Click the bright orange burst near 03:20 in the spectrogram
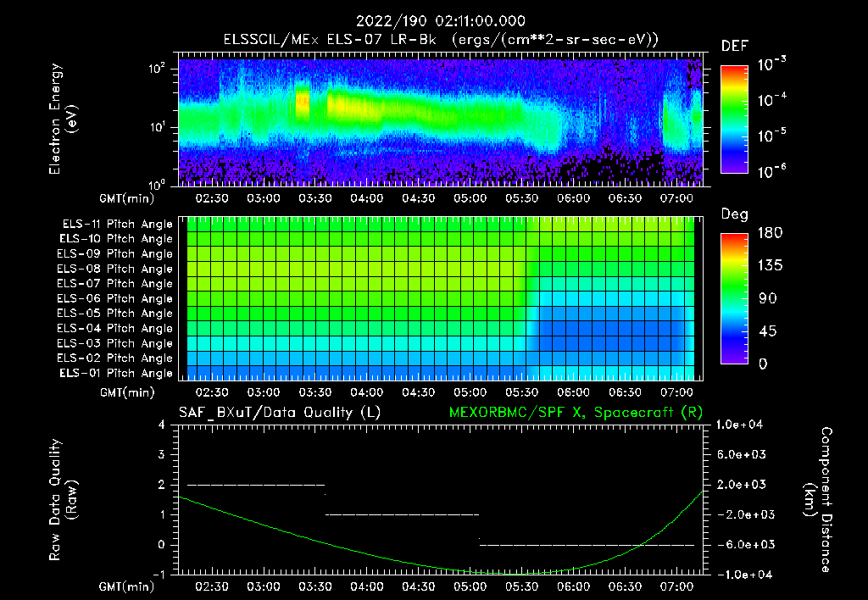Screen dimensions: 868x600 [x=303, y=102]
